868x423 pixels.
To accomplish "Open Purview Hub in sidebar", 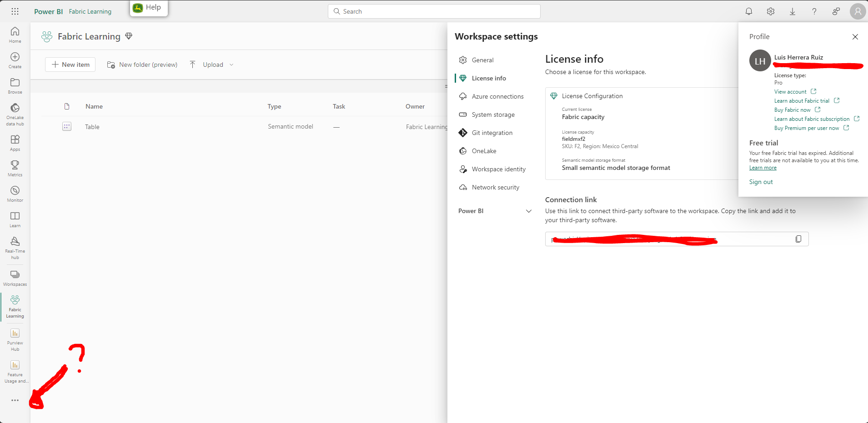I will [15, 339].
